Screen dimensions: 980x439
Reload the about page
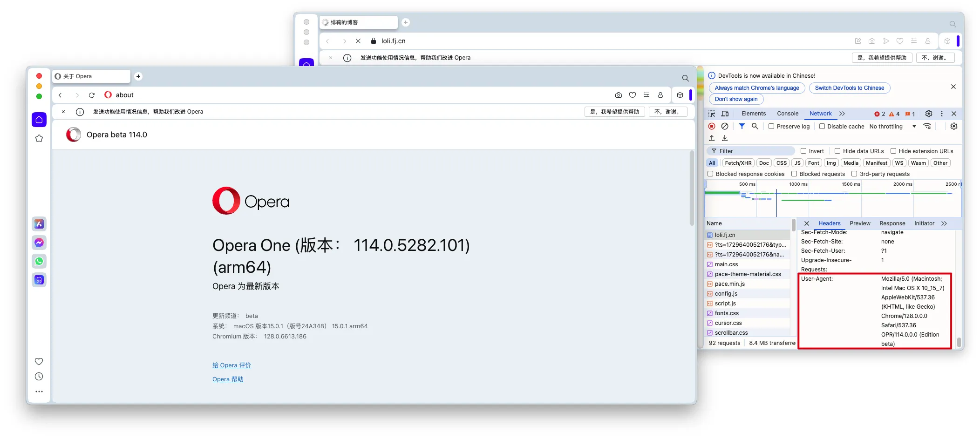pyautogui.click(x=92, y=95)
